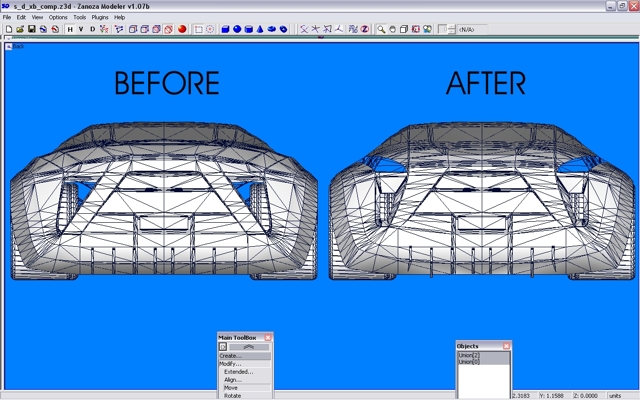Open the Extended submenu in ToolBox
Screen dimensions: 640x400
(x=238, y=372)
